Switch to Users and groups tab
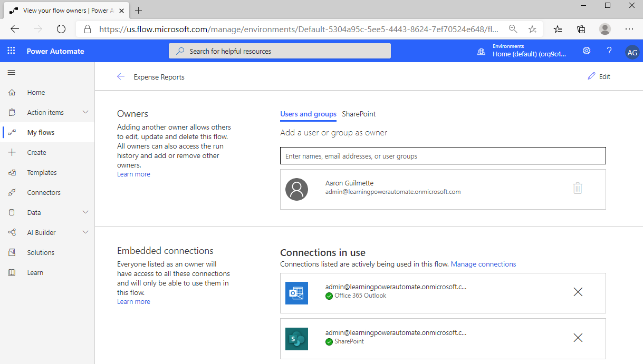This screenshot has height=364, width=643. pyautogui.click(x=308, y=114)
